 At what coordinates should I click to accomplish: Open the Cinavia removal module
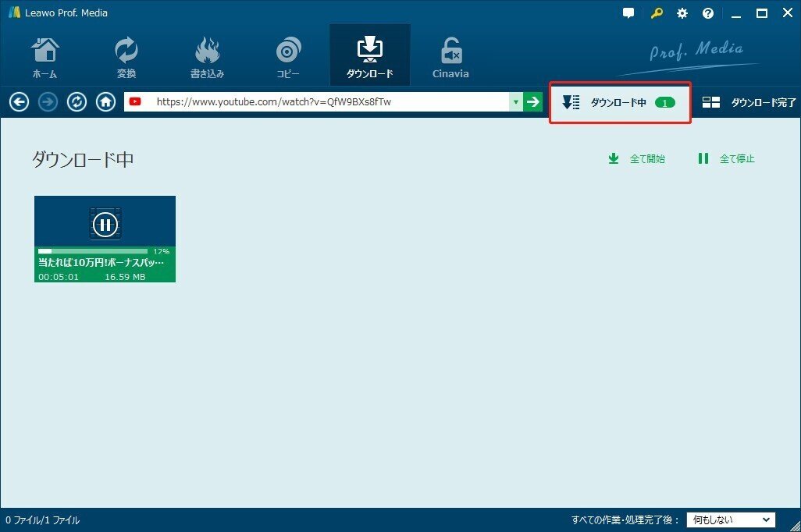tap(450, 57)
